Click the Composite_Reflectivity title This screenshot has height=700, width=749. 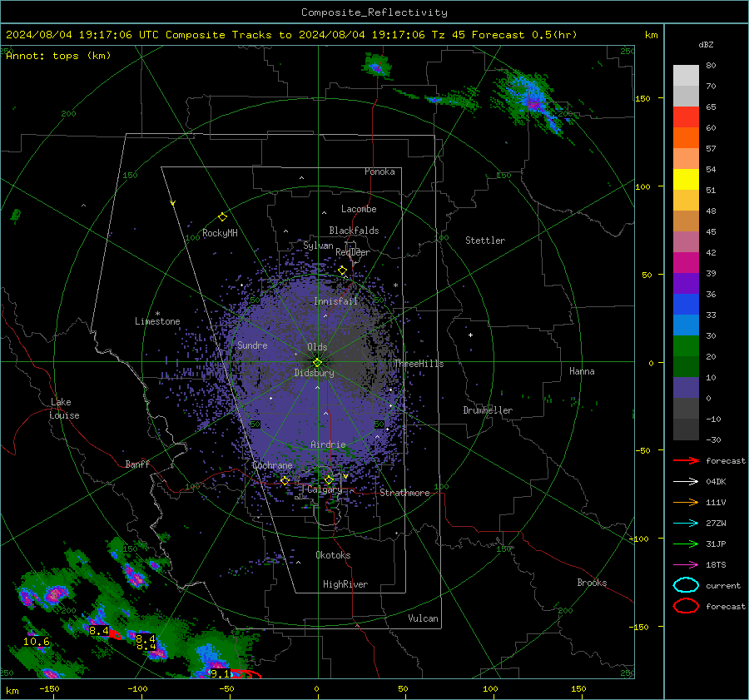point(374,12)
